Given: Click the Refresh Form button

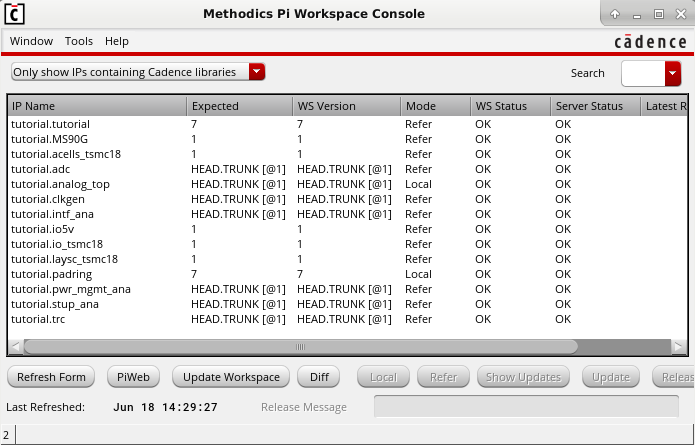Looking at the screenshot, I should (51, 377).
